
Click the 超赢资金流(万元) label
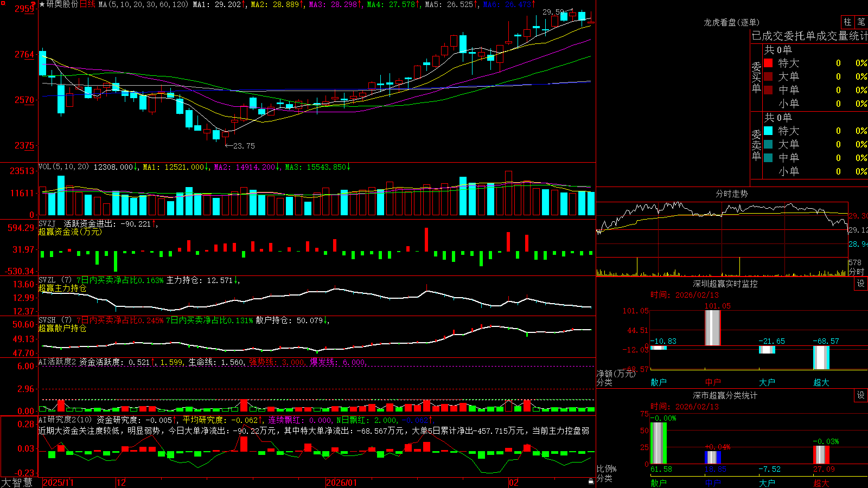(70, 232)
